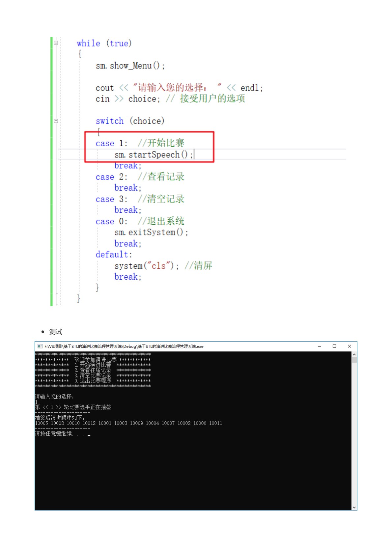
Task: Click the 1.开始演讲比赛 console menu line
Action: click(x=93, y=365)
